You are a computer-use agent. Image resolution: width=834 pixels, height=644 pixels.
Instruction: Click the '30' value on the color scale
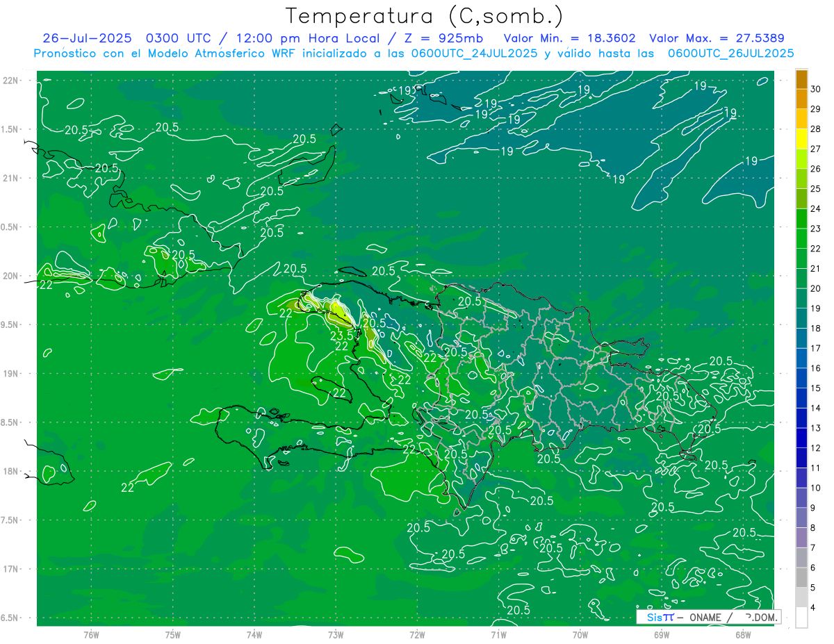coord(816,89)
